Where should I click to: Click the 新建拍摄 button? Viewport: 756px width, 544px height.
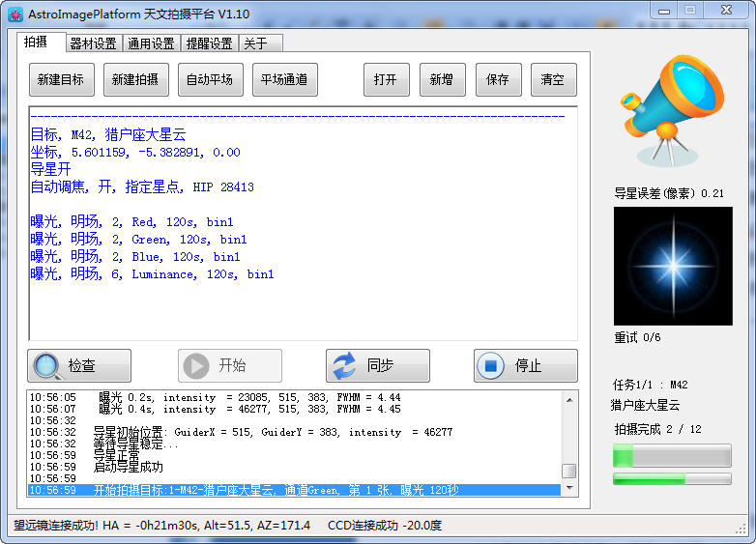(x=134, y=80)
